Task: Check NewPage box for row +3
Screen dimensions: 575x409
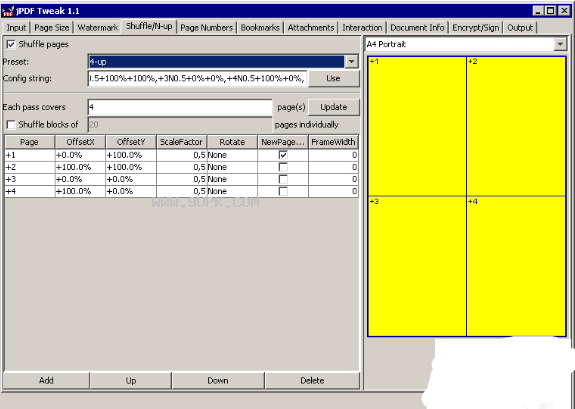Action: [x=283, y=179]
